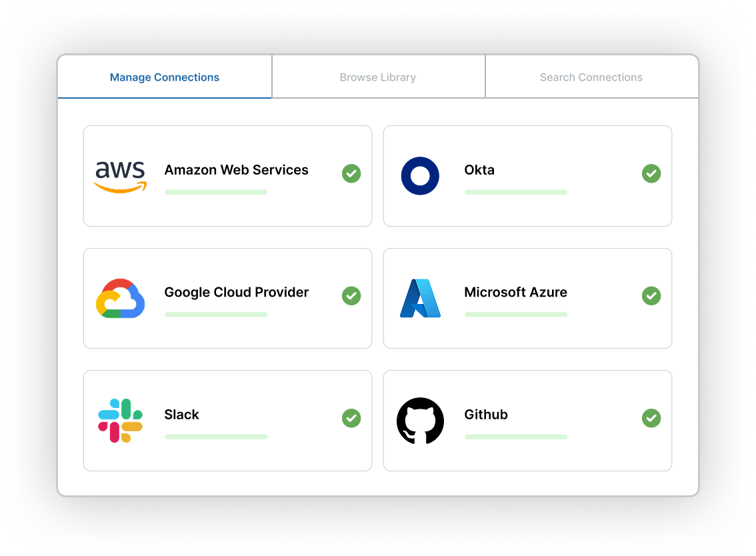Open the Browse Library tab
This screenshot has width=756, height=556.
click(x=378, y=77)
